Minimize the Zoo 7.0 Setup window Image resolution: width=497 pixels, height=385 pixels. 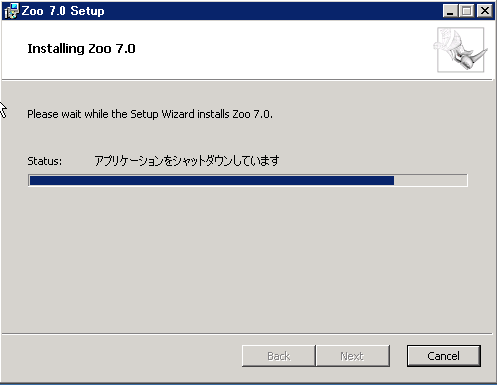tap(450, 11)
